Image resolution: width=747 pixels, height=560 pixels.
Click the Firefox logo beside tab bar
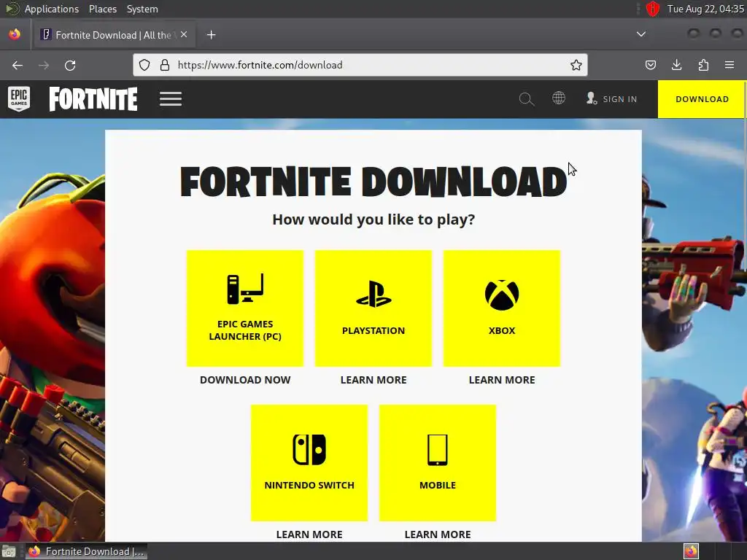pos(15,34)
